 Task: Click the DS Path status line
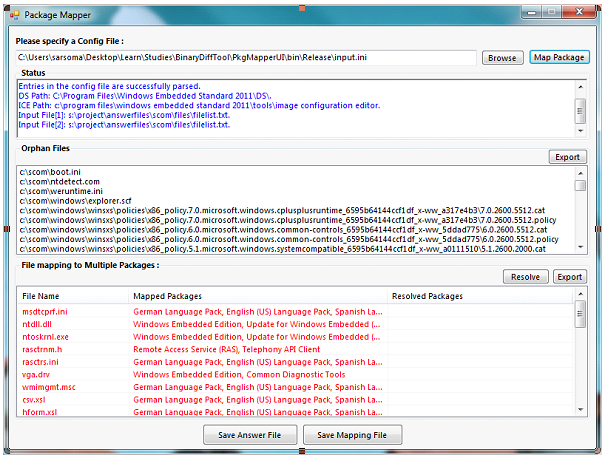(145, 96)
